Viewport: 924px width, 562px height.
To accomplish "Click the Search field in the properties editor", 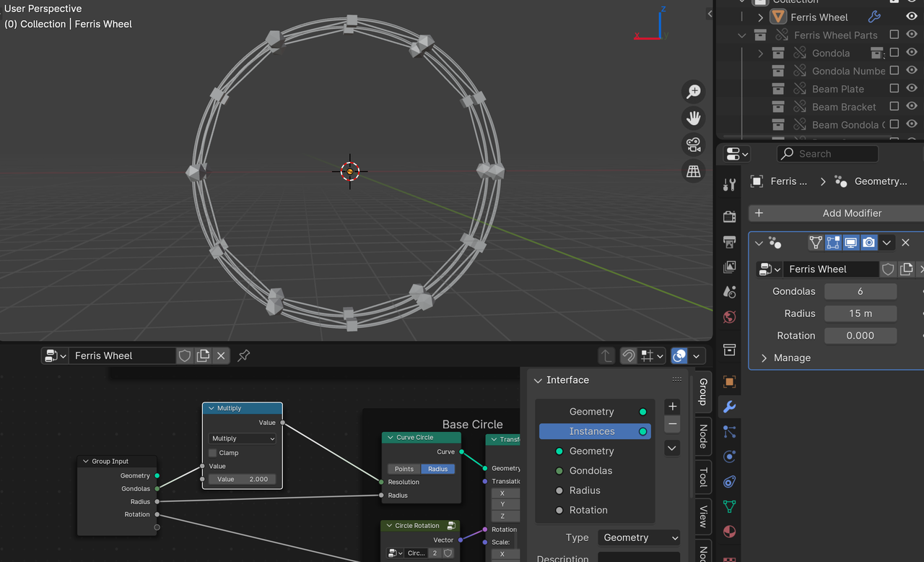I will (827, 153).
